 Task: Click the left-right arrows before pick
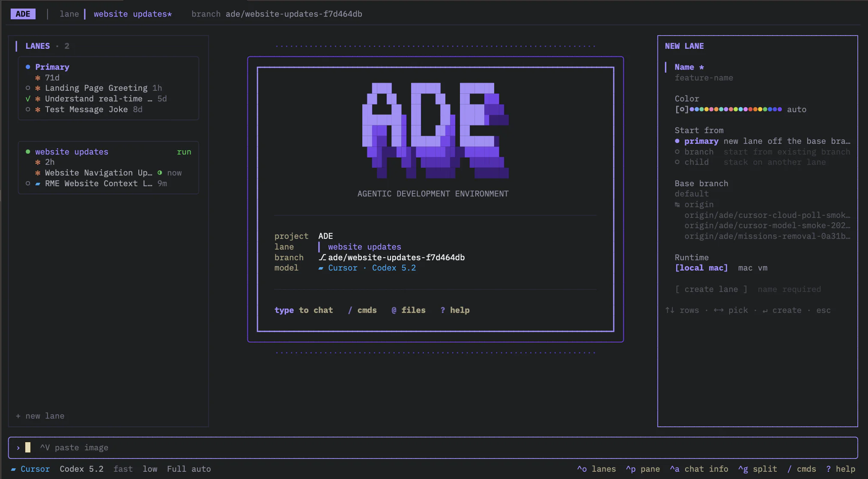719,310
